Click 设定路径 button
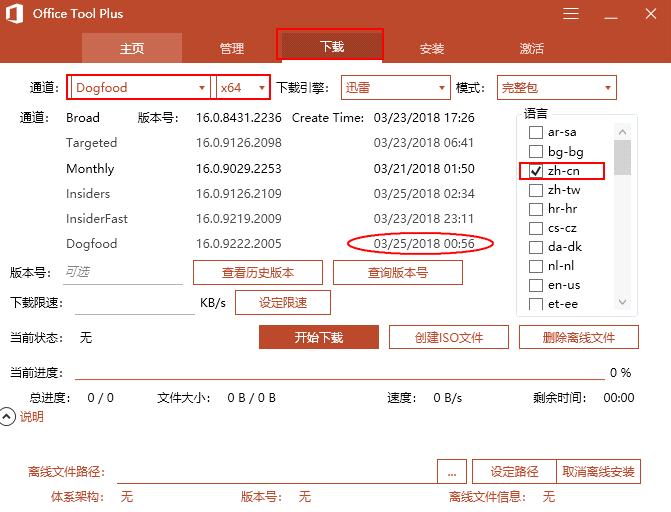This screenshot has width=671, height=512. (x=514, y=472)
